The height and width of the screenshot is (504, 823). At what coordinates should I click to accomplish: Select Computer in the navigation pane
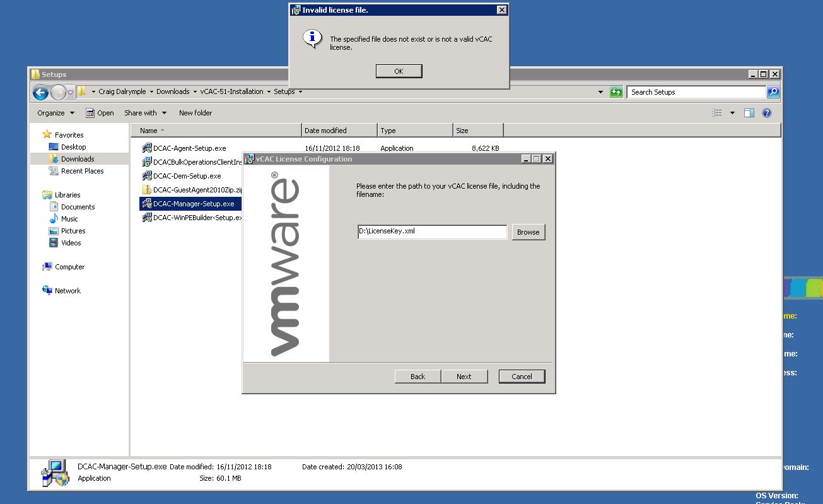(69, 267)
